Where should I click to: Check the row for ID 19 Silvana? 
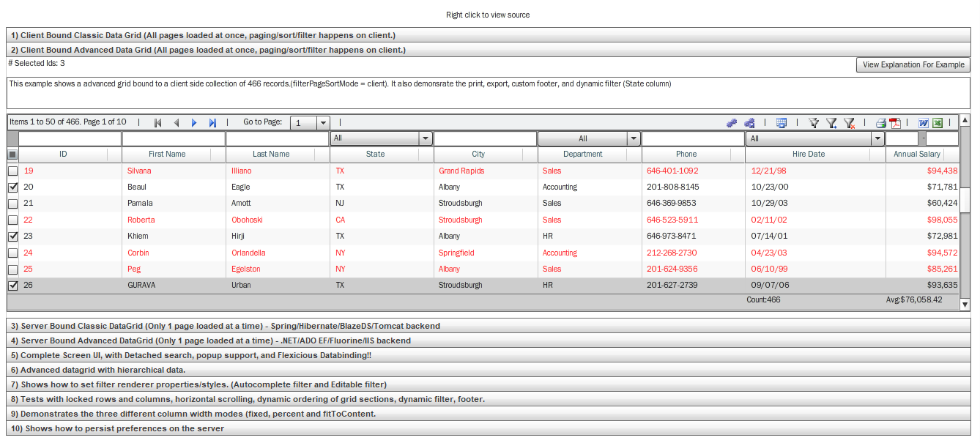pyautogui.click(x=12, y=171)
